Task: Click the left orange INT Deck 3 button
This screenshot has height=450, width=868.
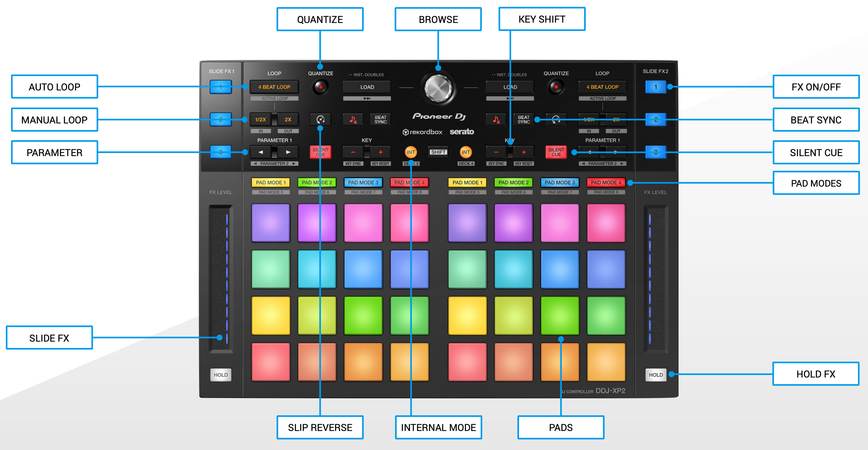Action: (x=411, y=152)
